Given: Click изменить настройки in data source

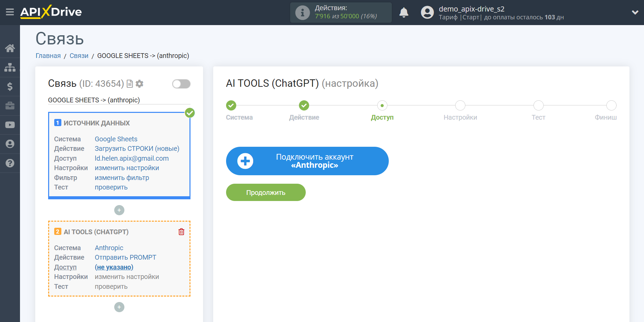Looking at the screenshot, I should (127, 168).
